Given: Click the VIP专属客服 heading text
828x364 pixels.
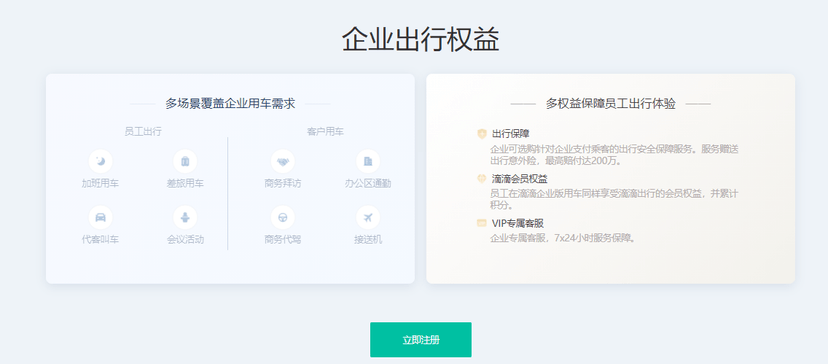Looking at the screenshot, I should [x=518, y=223].
